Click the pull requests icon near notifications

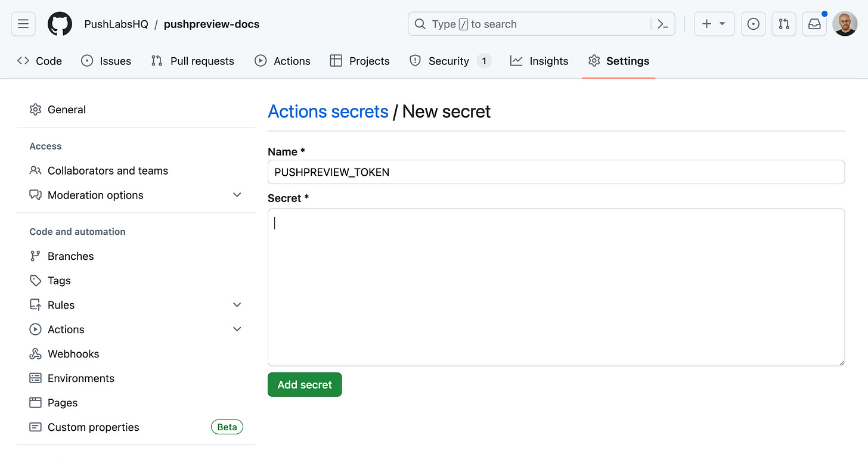[x=784, y=24]
